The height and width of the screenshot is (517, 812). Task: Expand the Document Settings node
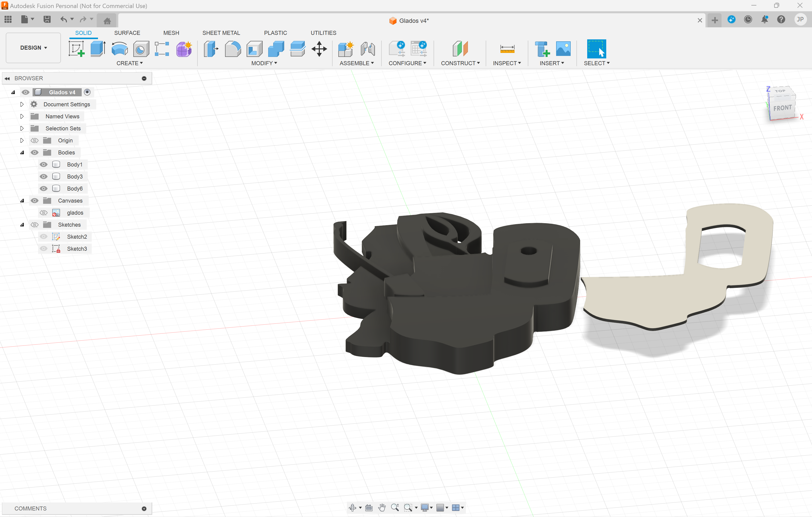click(x=22, y=104)
